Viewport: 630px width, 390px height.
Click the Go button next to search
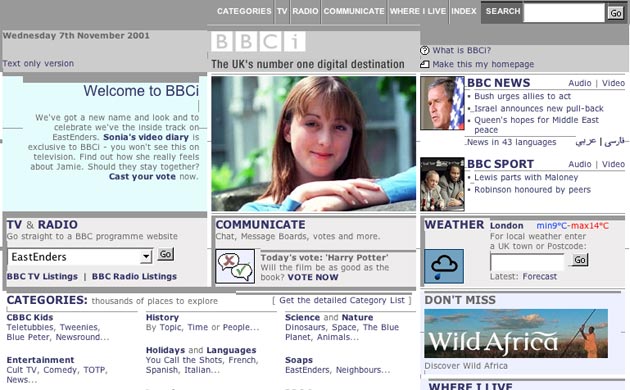[x=616, y=13]
